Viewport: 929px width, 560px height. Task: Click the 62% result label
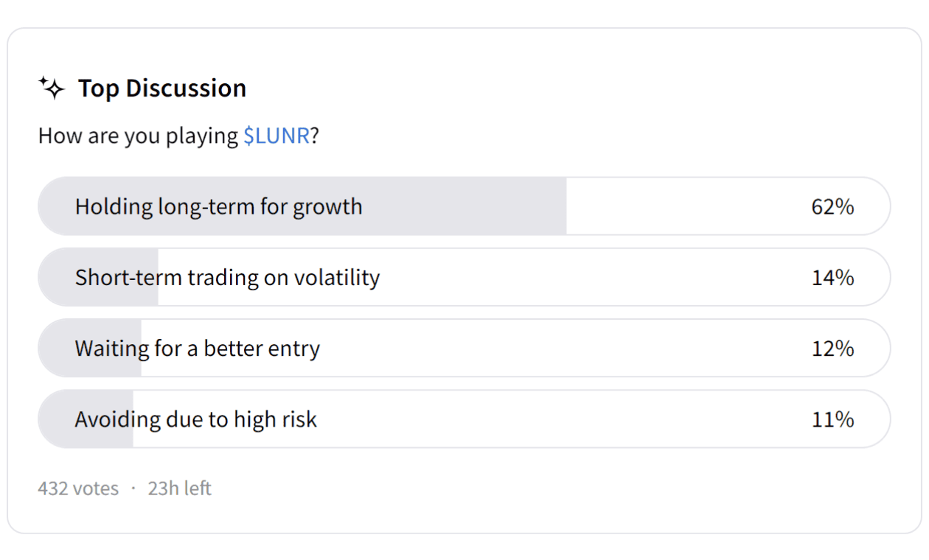(832, 207)
